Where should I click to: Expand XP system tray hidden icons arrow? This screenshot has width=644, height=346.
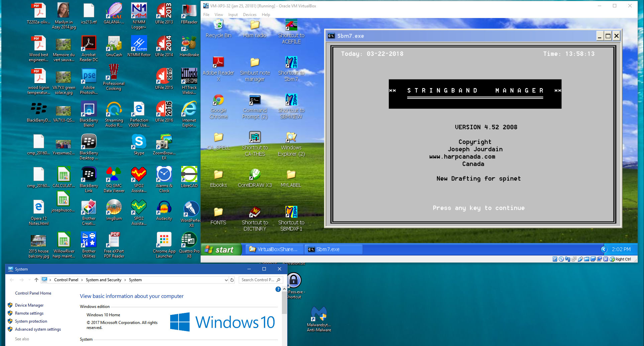(x=604, y=249)
